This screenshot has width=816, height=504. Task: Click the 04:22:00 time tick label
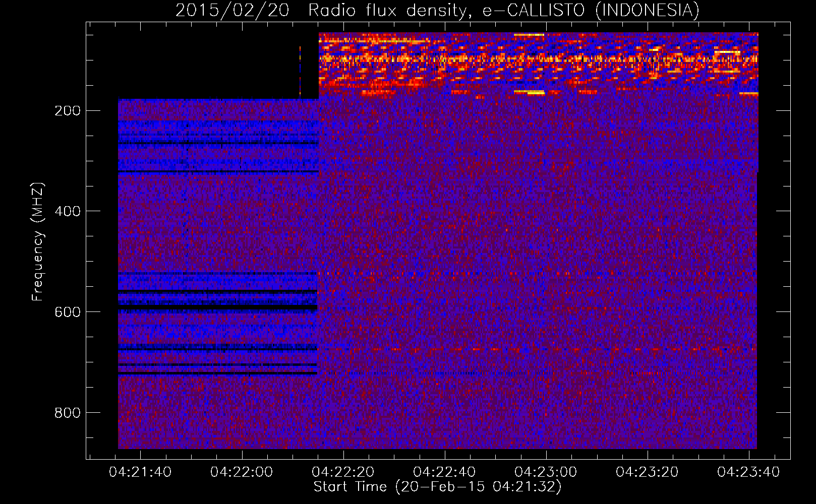click(242, 472)
